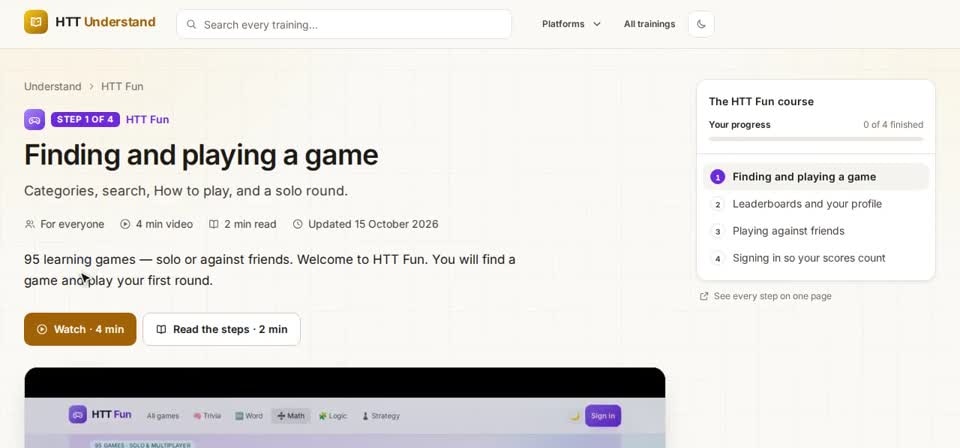
Task: Select Logic tab in video preview
Action: (333, 416)
